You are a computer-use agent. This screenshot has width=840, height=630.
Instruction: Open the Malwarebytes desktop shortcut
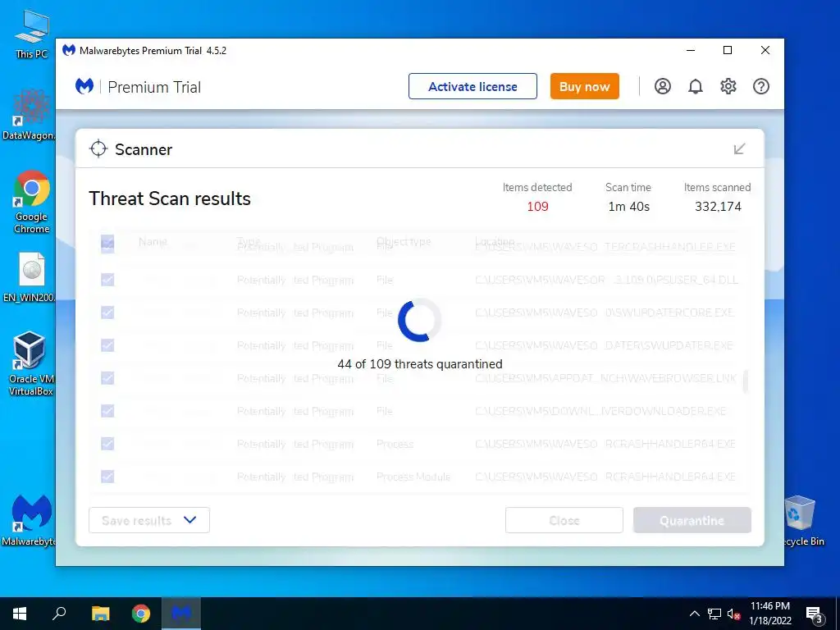click(x=30, y=520)
